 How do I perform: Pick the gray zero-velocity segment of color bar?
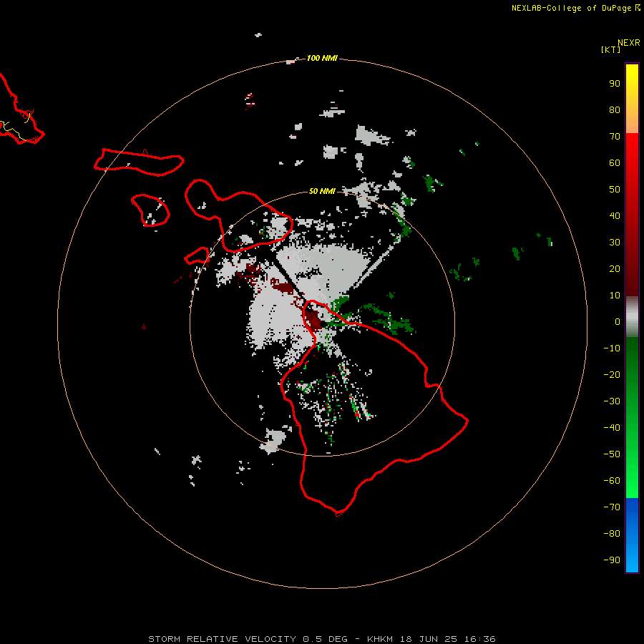tap(632, 317)
